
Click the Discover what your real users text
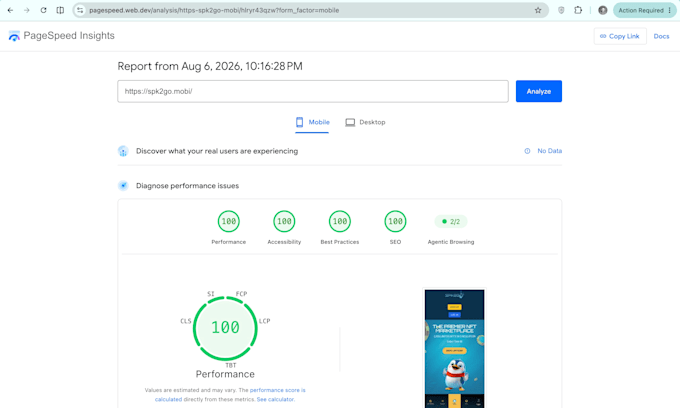click(217, 151)
